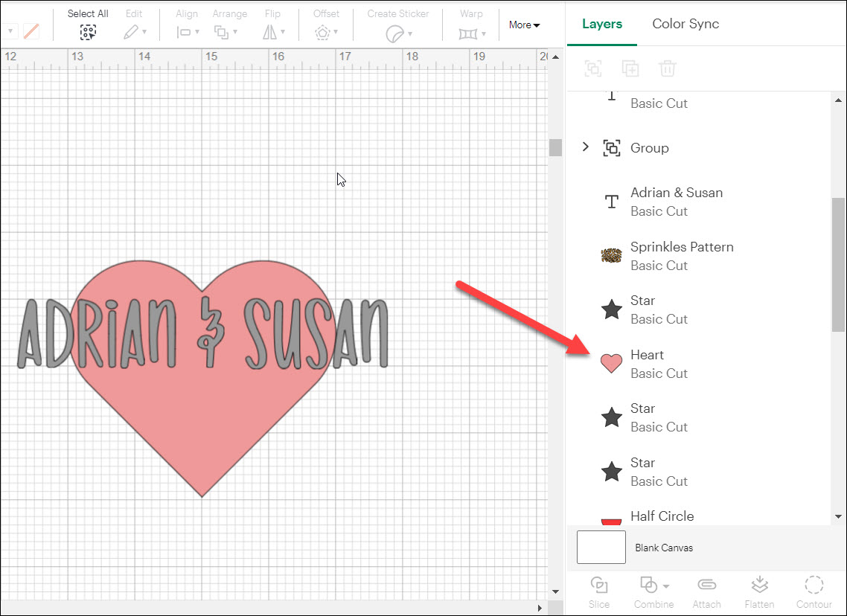This screenshot has height=616, width=847.
Task: Switch to the Color Sync tab
Action: 685,24
